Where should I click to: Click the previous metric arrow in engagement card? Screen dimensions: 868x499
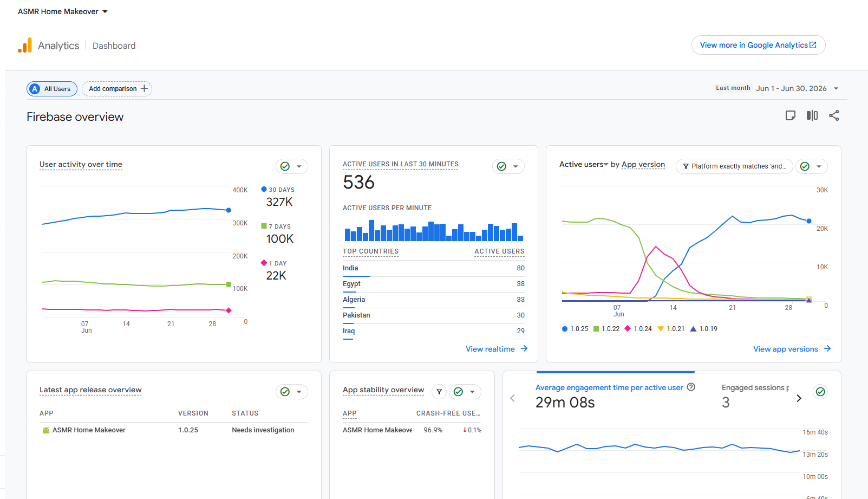(x=513, y=398)
